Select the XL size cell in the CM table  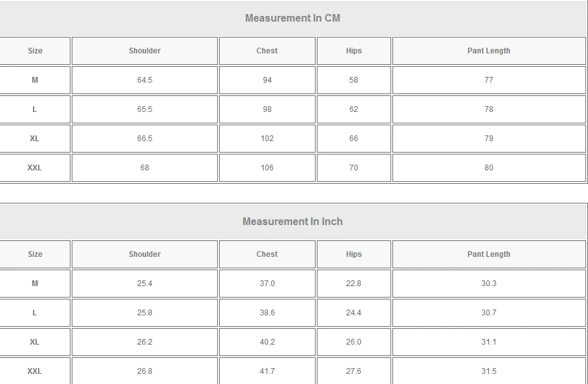(35, 139)
